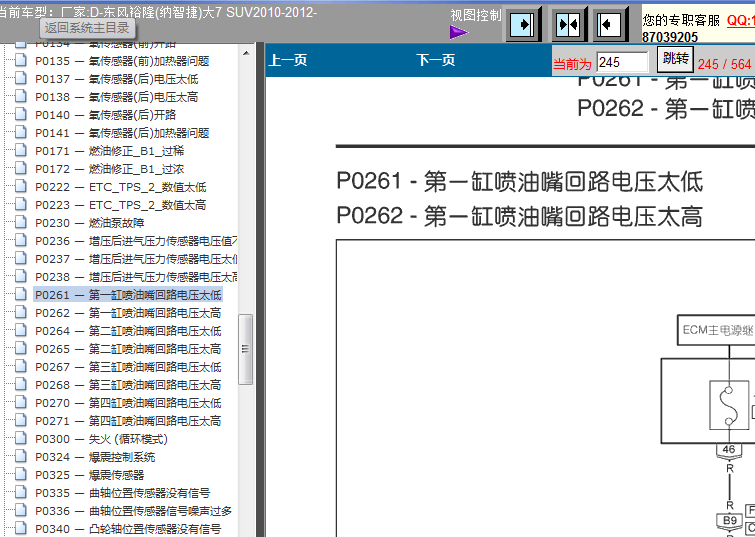Select P0261 第一缸喷油嘴回路电压太低 entry
This screenshot has width=755, height=537.
click(x=128, y=295)
